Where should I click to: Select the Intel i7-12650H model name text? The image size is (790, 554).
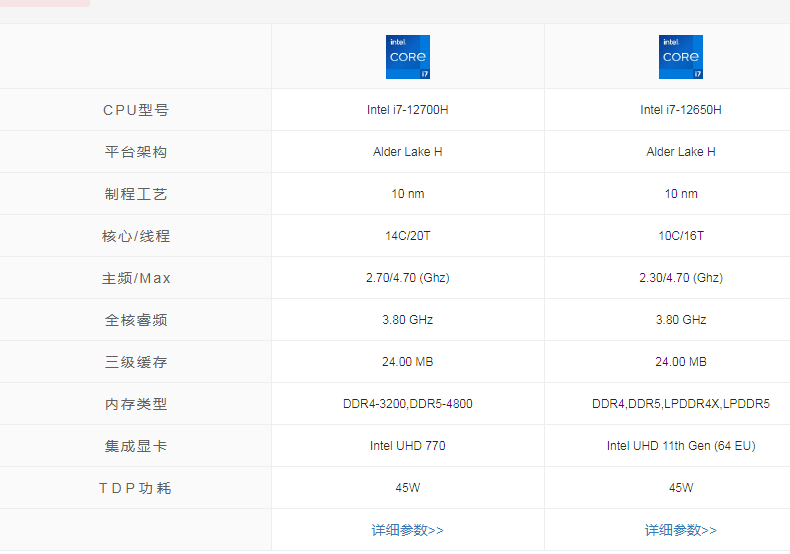point(680,110)
